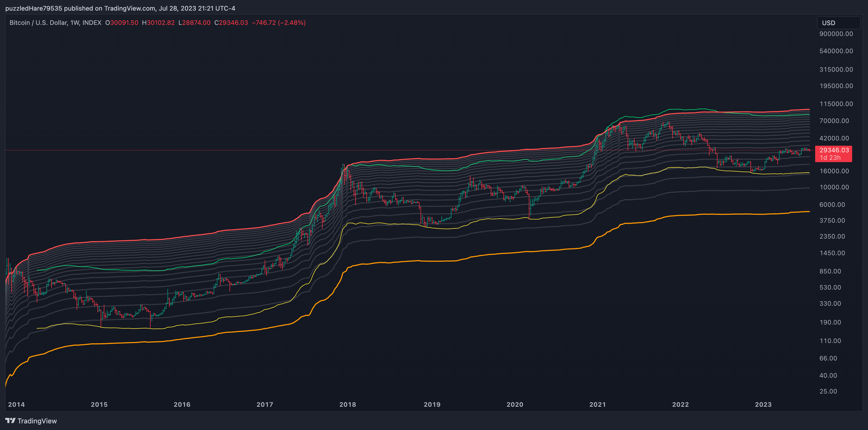Click the 540000.00 price axis label

point(836,51)
